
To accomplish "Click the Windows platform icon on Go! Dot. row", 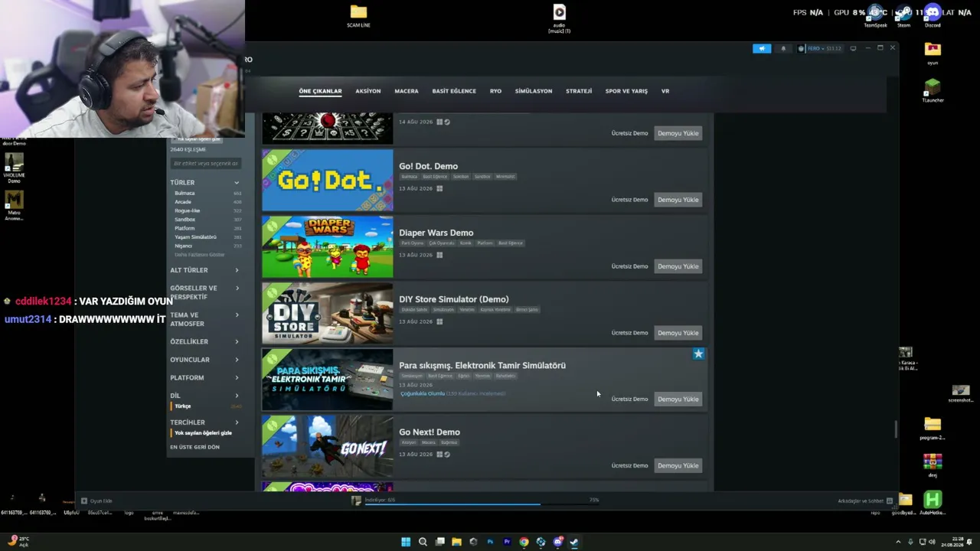I will point(439,188).
